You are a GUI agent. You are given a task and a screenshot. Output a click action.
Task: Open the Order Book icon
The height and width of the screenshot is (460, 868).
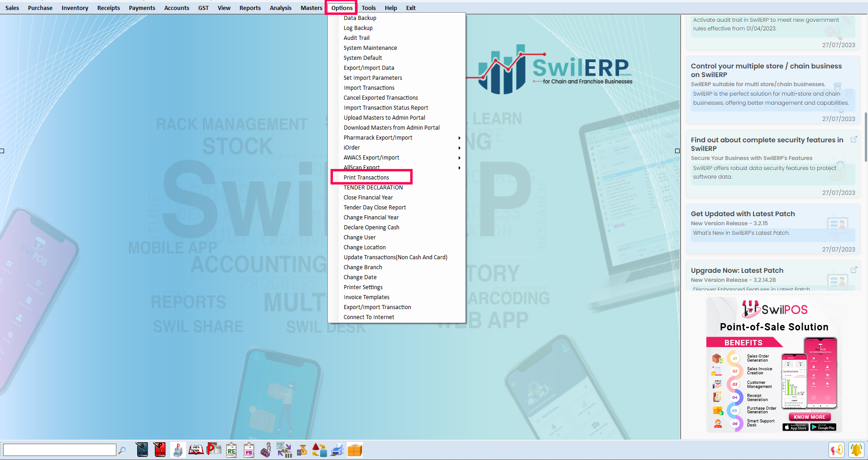coord(196,450)
